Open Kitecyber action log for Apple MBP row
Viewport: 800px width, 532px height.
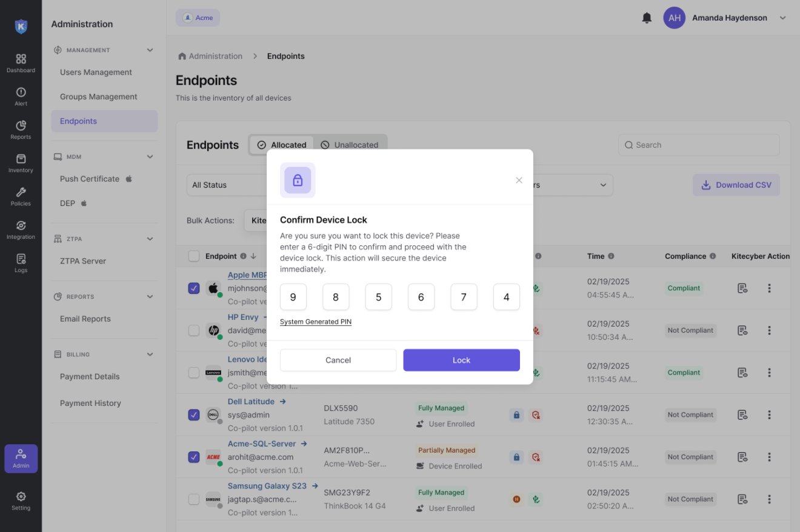click(x=742, y=288)
